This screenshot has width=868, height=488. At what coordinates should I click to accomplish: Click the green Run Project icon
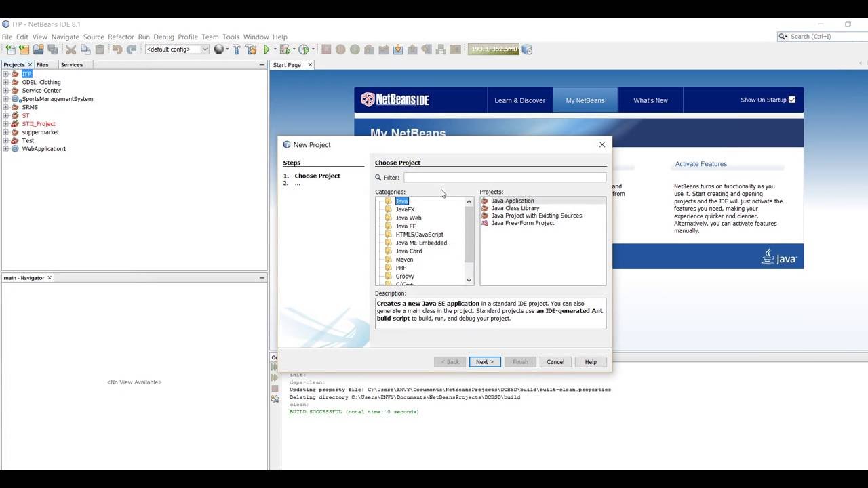tap(267, 49)
